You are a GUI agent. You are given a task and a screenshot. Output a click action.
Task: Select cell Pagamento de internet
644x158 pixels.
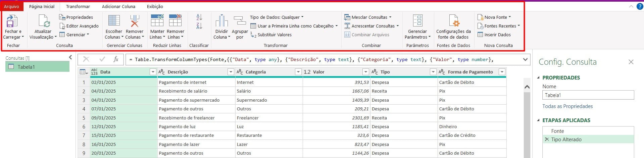196,82
